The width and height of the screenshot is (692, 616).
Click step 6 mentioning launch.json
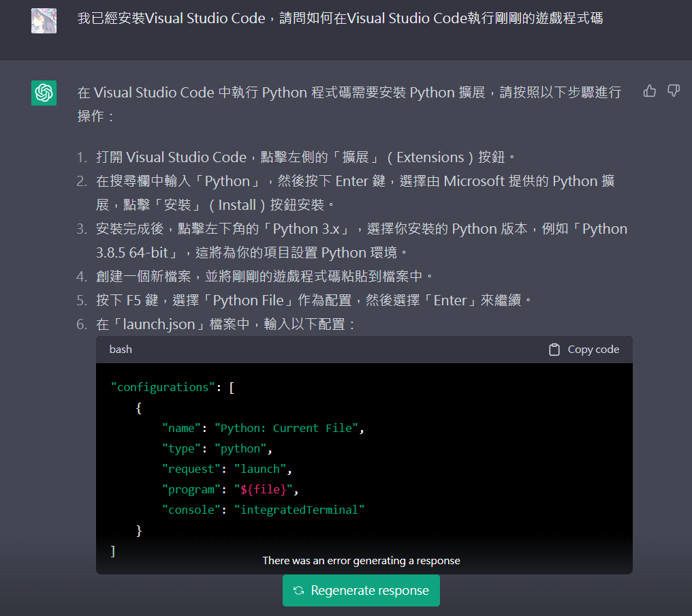tap(225, 324)
